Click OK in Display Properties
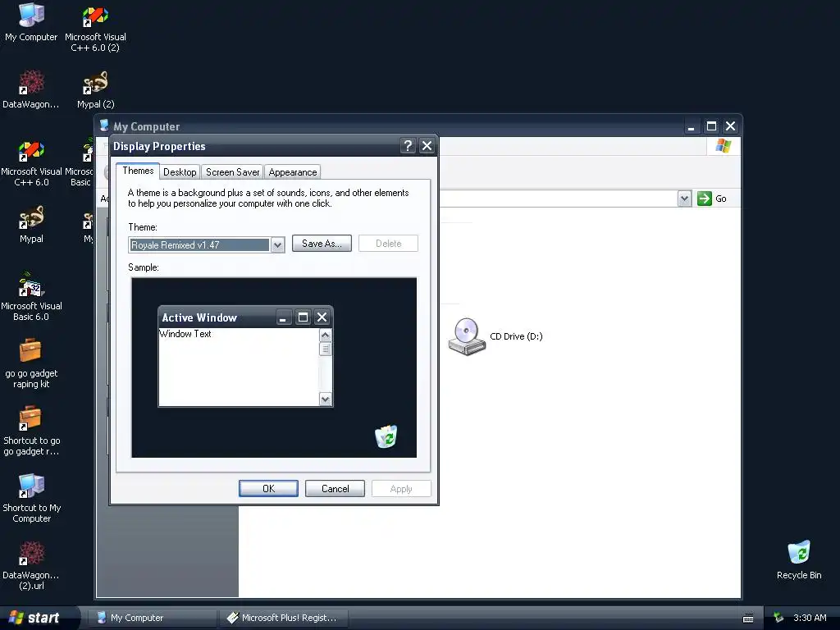The image size is (840, 630). (268, 489)
